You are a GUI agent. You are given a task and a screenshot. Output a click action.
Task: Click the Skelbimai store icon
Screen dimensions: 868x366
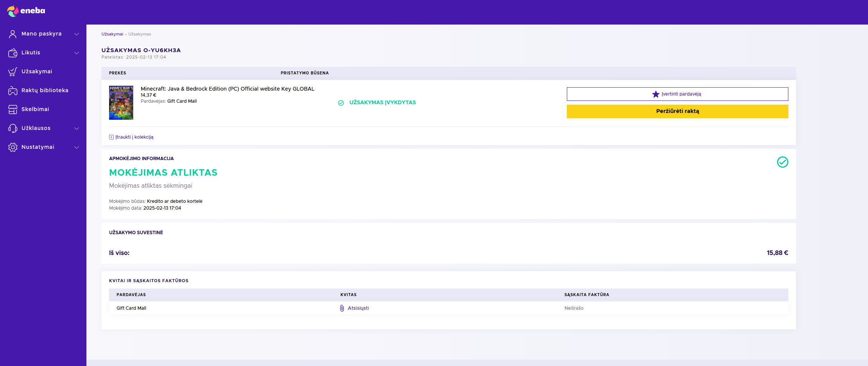(x=13, y=110)
